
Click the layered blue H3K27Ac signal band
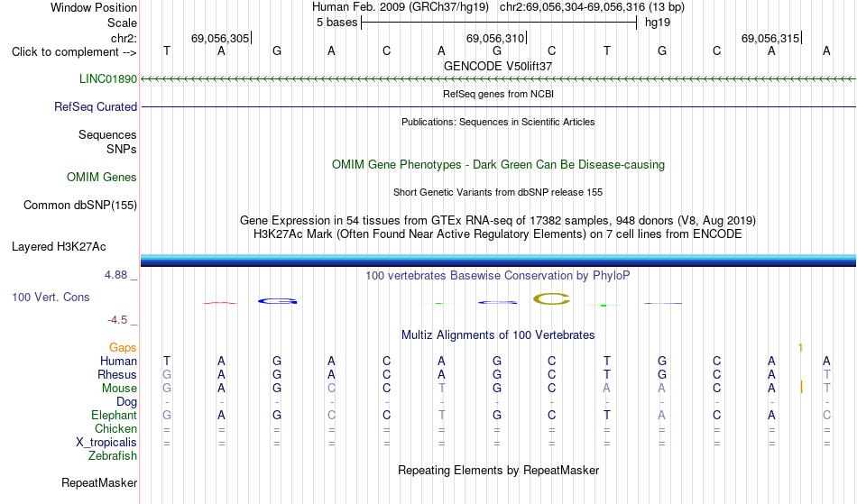click(498, 260)
